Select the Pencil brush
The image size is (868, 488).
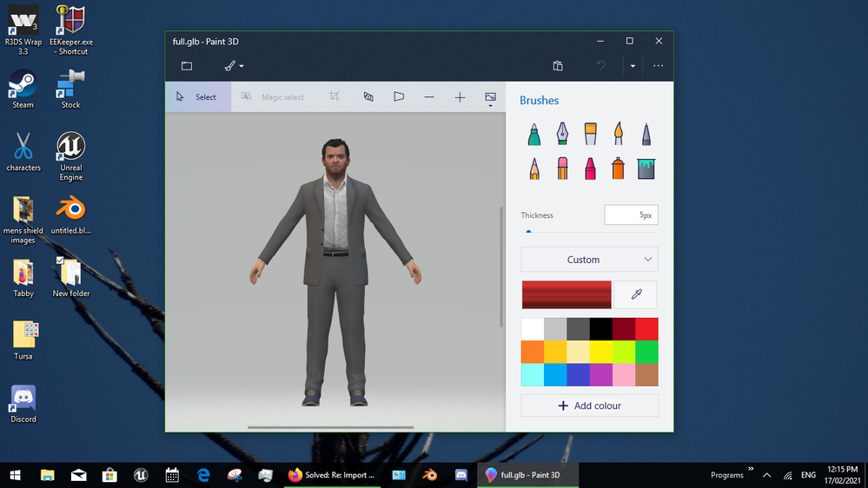coord(534,168)
